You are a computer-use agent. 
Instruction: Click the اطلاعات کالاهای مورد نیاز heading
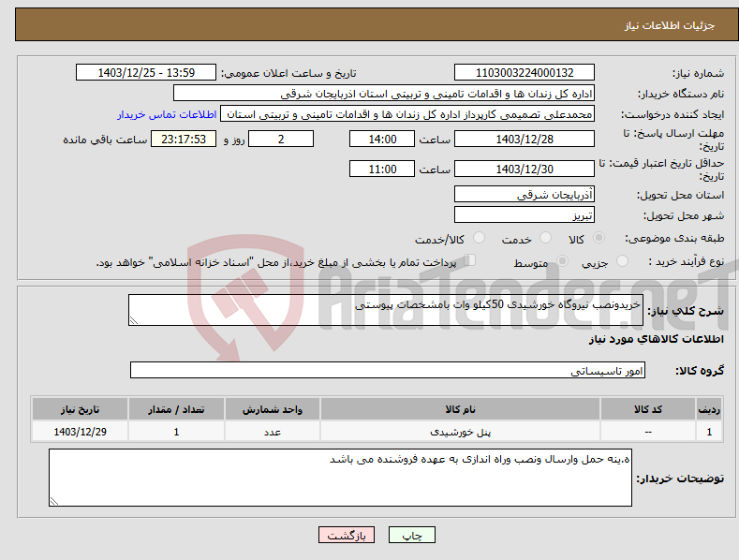click(x=656, y=339)
